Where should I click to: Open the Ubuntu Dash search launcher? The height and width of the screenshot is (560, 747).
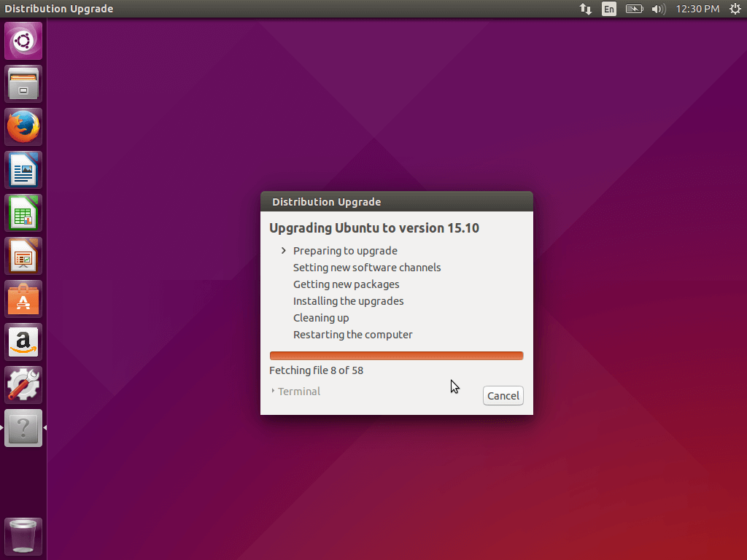click(x=23, y=41)
